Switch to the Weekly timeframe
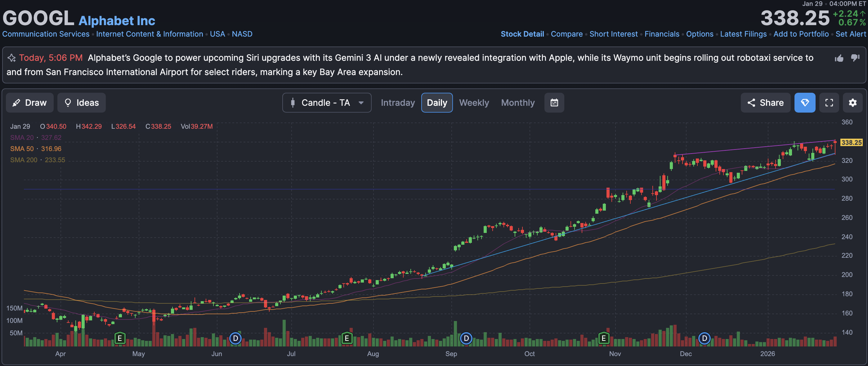Viewport: 868px width, 366px height. (x=474, y=103)
